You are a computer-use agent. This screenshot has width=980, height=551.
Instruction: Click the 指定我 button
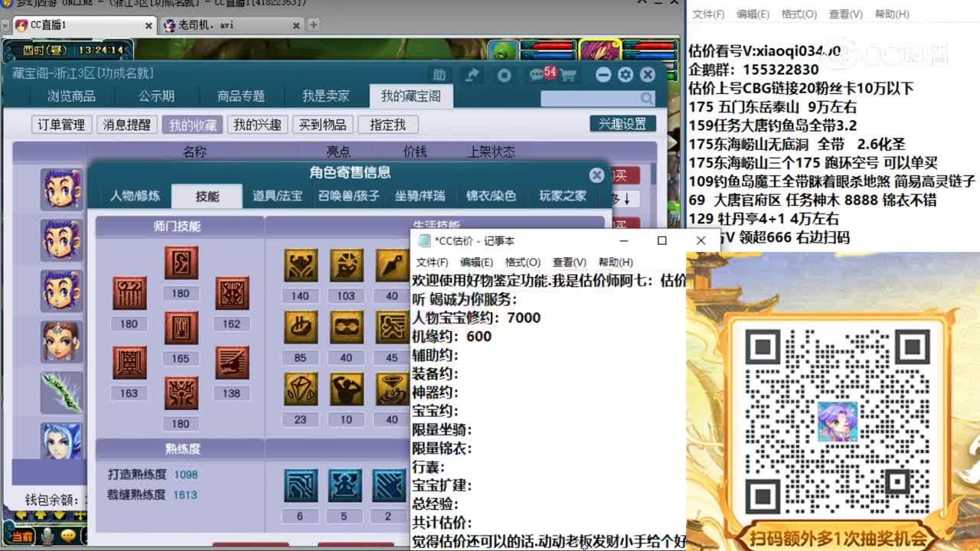387,125
